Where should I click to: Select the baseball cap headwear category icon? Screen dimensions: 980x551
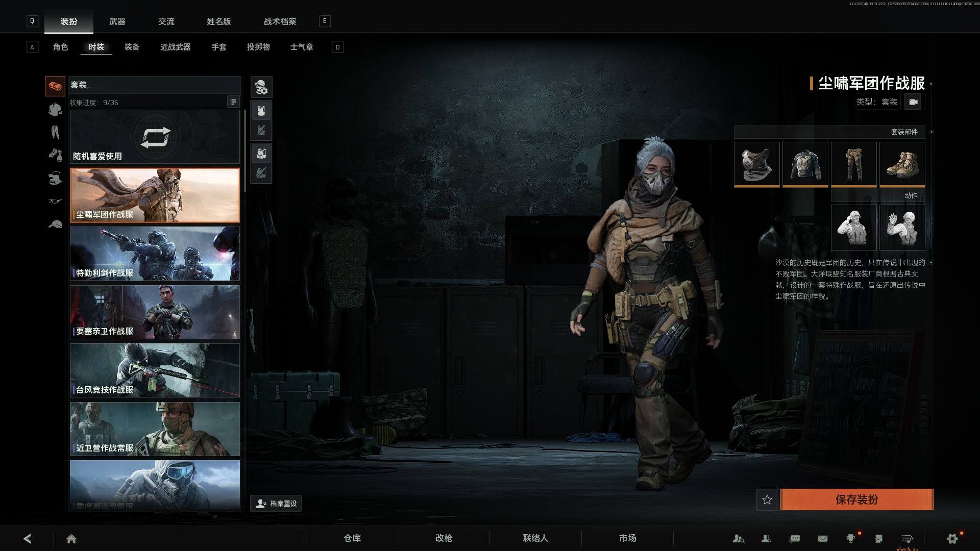point(55,224)
